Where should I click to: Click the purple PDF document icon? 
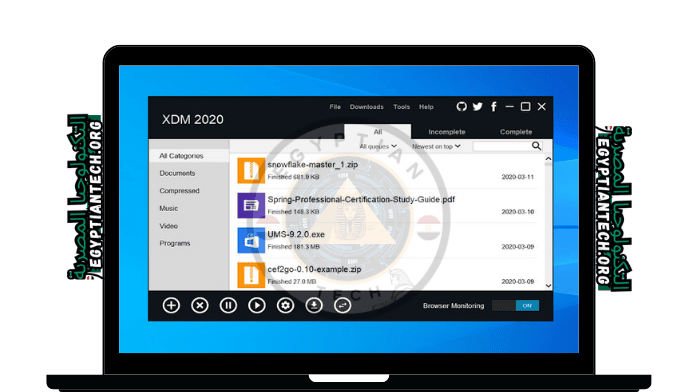coord(251,205)
